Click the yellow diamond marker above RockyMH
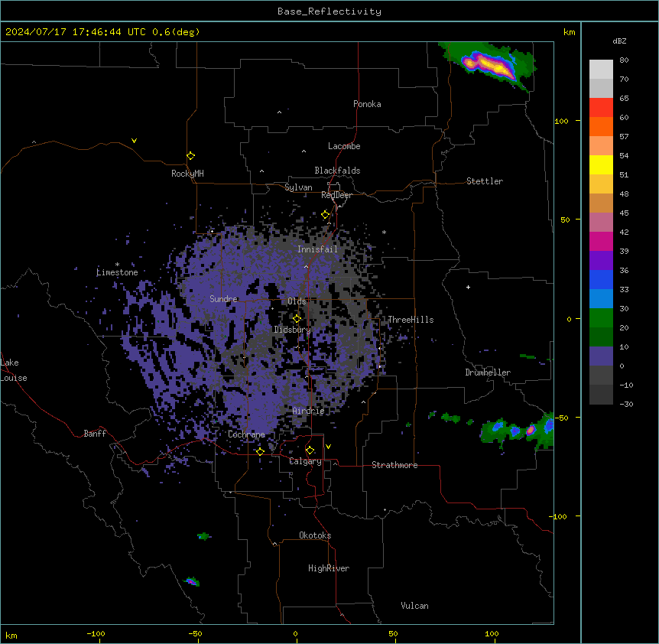The image size is (659, 644). click(190, 156)
